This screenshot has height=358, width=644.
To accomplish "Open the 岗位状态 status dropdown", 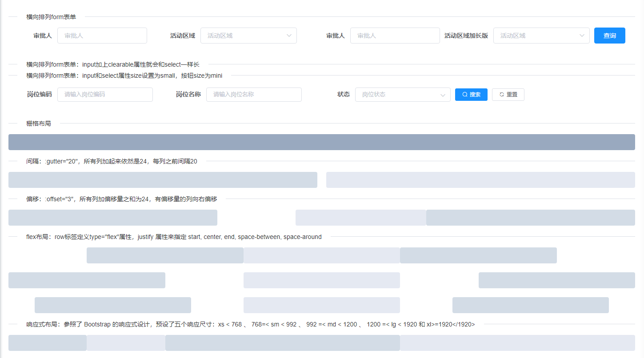I will click(403, 95).
